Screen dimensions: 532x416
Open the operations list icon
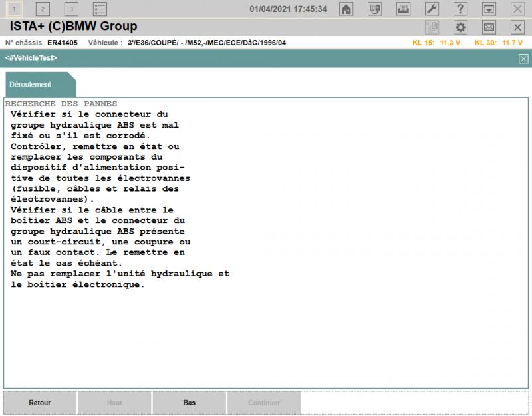(x=100, y=9)
